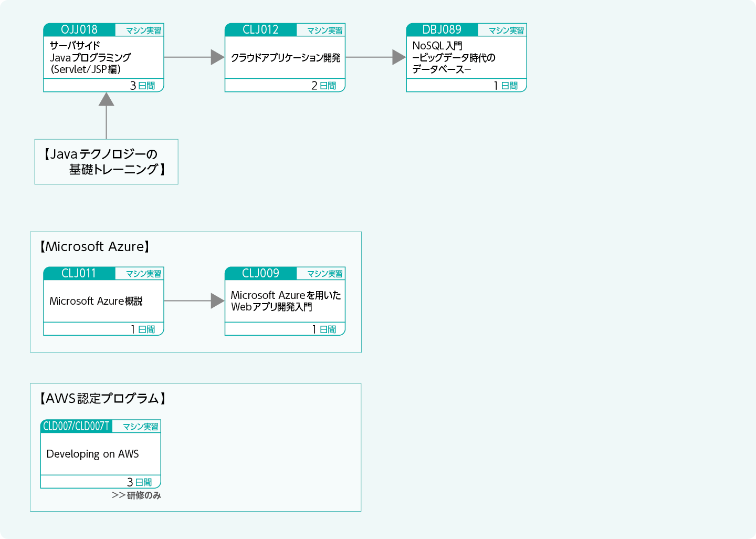Image resolution: width=756 pixels, height=539 pixels.
Task: Click the 3日間 duration on Developing on AWS
Action: (140, 482)
